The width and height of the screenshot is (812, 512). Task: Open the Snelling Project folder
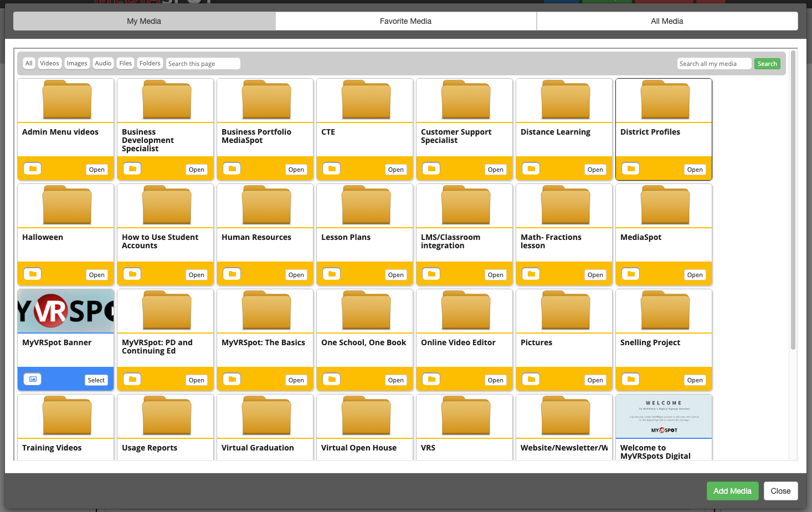coord(695,380)
